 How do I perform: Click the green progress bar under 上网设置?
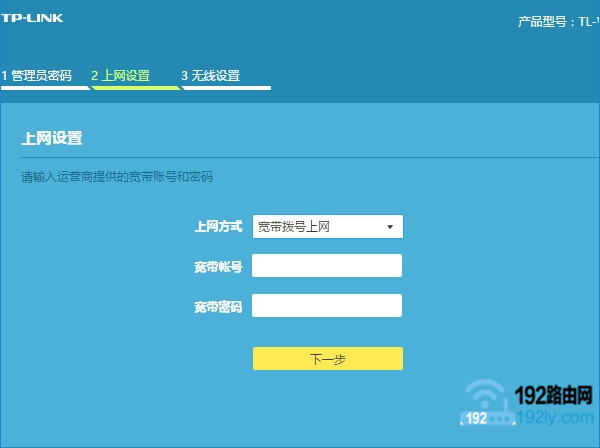[x=135, y=87]
